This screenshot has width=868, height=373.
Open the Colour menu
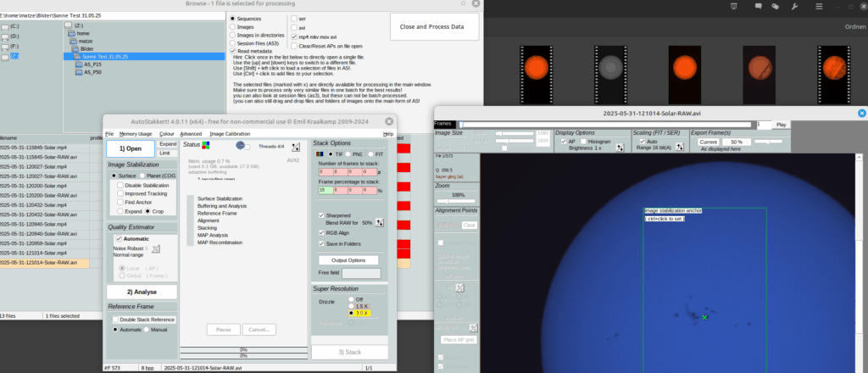coord(167,134)
